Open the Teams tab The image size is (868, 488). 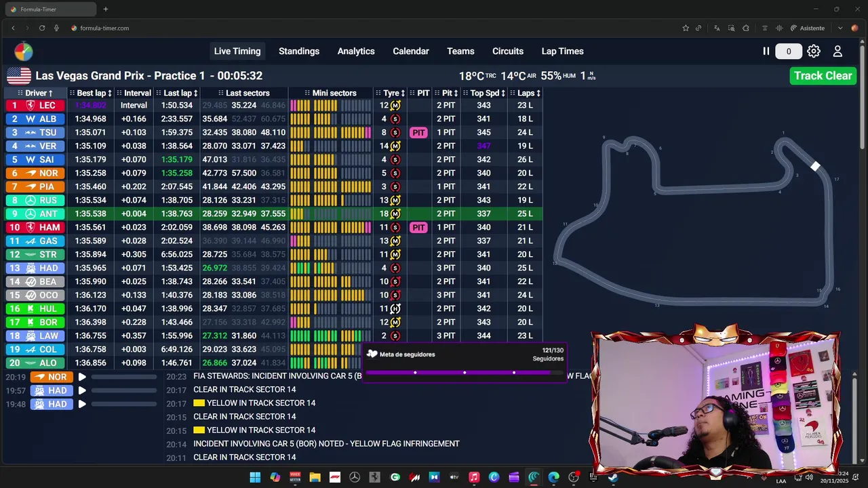pyautogui.click(x=460, y=52)
